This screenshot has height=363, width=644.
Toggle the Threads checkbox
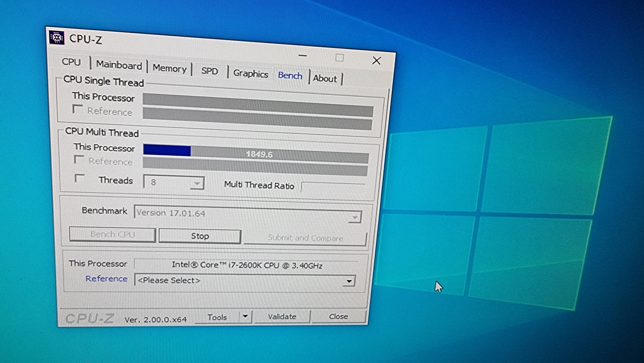(x=80, y=178)
